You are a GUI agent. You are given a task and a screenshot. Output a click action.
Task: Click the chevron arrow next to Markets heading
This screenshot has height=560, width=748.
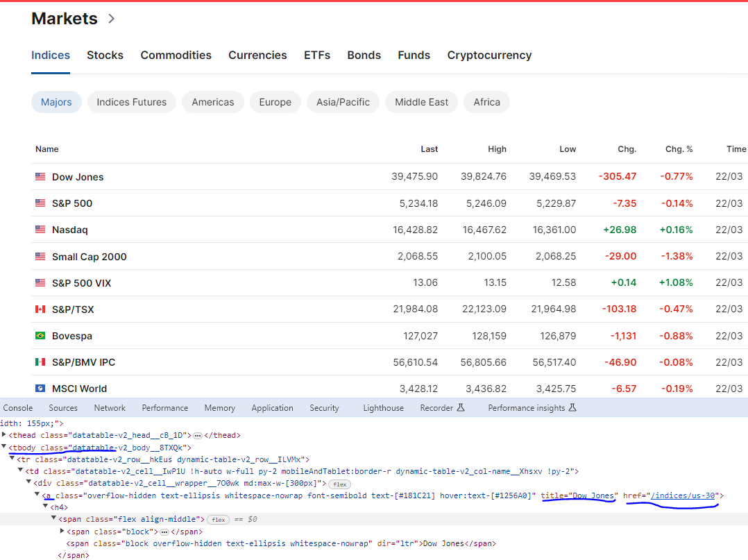click(111, 19)
